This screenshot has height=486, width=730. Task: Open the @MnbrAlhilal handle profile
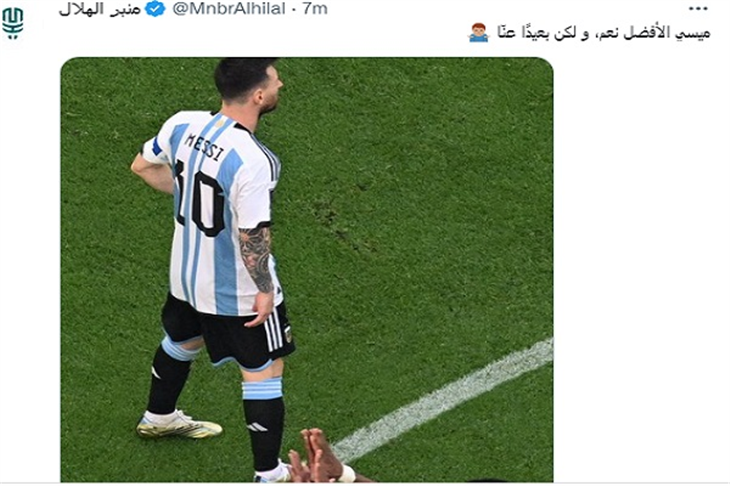(229, 9)
